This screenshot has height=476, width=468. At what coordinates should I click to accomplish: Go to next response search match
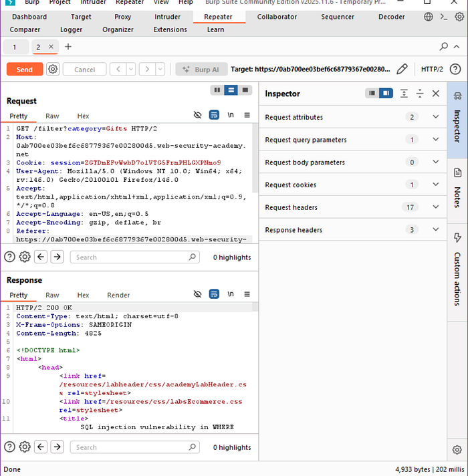click(x=57, y=447)
